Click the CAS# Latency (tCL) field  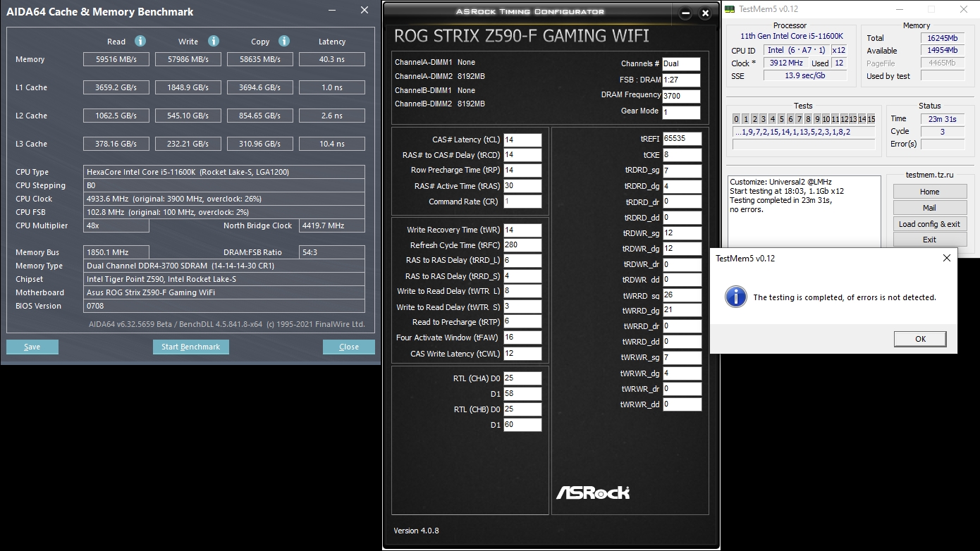coord(522,140)
